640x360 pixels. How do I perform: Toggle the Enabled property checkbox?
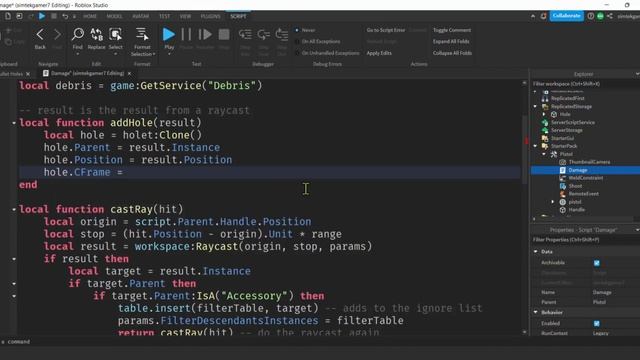point(597,323)
